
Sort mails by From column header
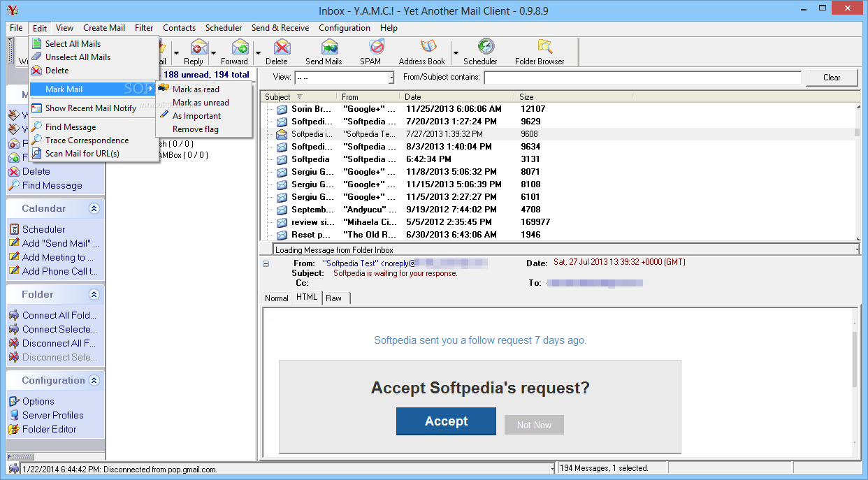(368, 97)
